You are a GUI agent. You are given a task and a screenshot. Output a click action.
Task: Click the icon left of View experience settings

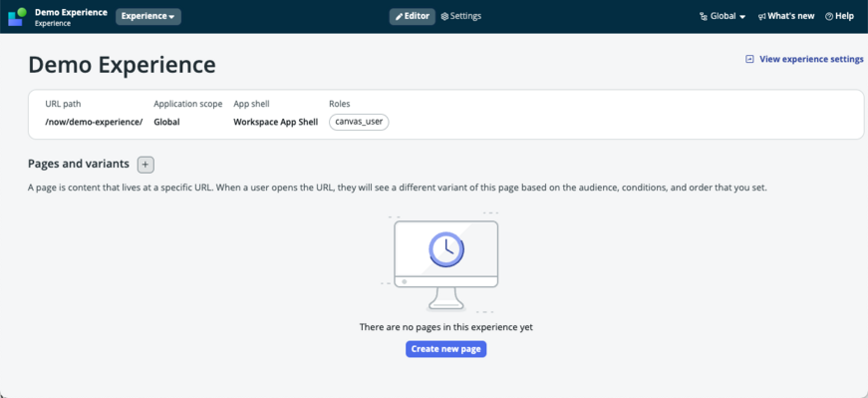pyautogui.click(x=749, y=59)
